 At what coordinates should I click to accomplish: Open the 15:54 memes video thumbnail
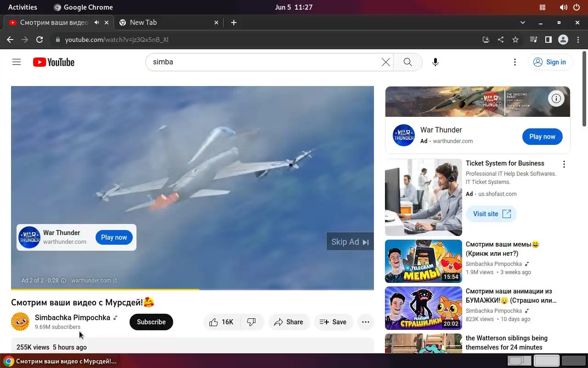coord(424,261)
